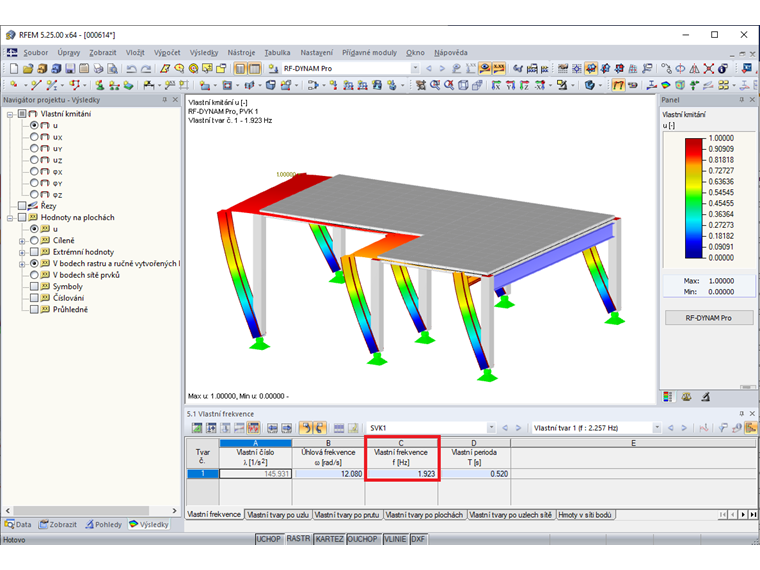Click the blue bottom of the color scale
760x570 pixels.
click(694, 252)
